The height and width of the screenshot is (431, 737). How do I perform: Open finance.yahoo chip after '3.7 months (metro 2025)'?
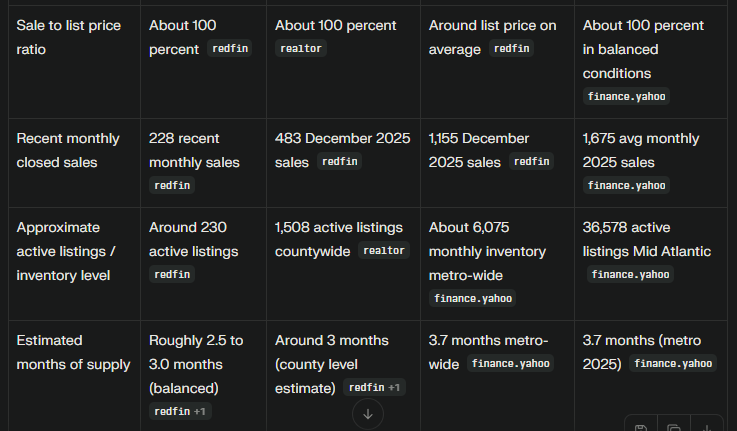tap(673, 363)
